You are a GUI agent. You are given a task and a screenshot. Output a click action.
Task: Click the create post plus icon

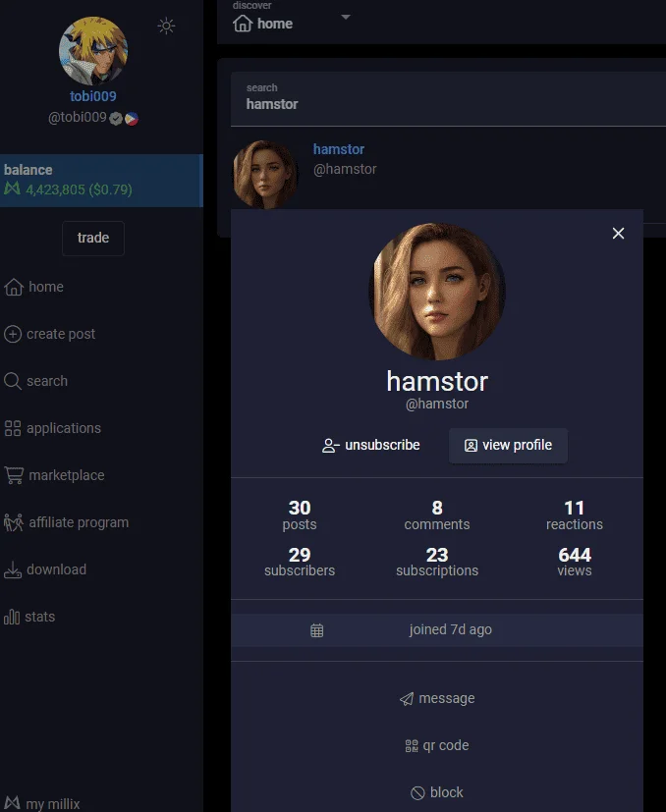click(13, 334)
